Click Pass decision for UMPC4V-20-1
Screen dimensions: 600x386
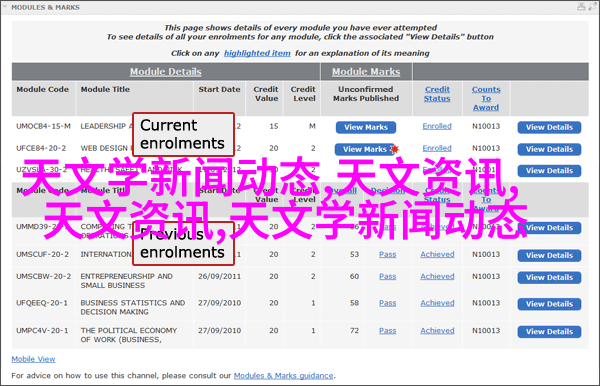click(x=388, y=331)
